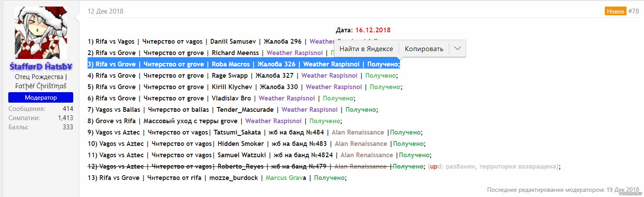Click 'Weather Raspisnoi' in line 2

pyautogui.click(x=295, y=53)
